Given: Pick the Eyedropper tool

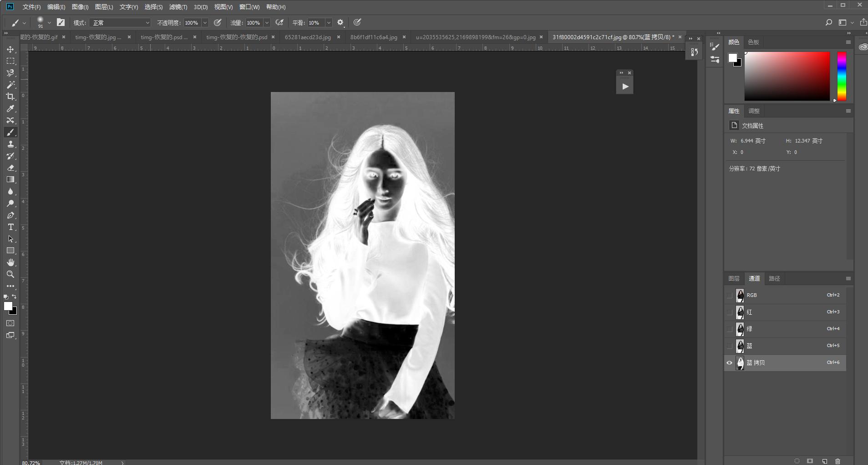Looking at the screenshot, I should [x=10, y=108].
